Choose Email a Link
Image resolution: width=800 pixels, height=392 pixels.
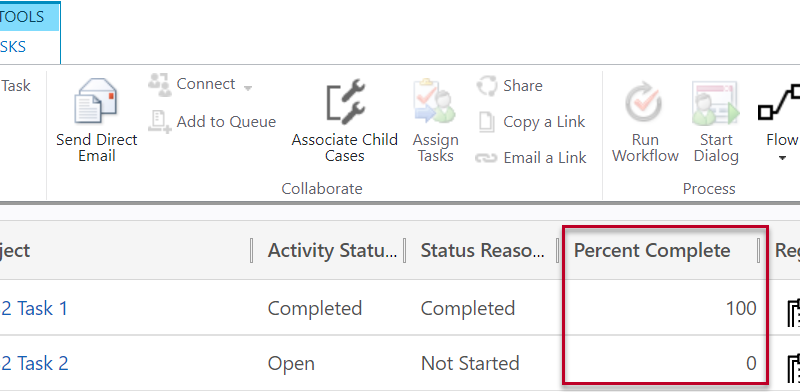(545, 158)
